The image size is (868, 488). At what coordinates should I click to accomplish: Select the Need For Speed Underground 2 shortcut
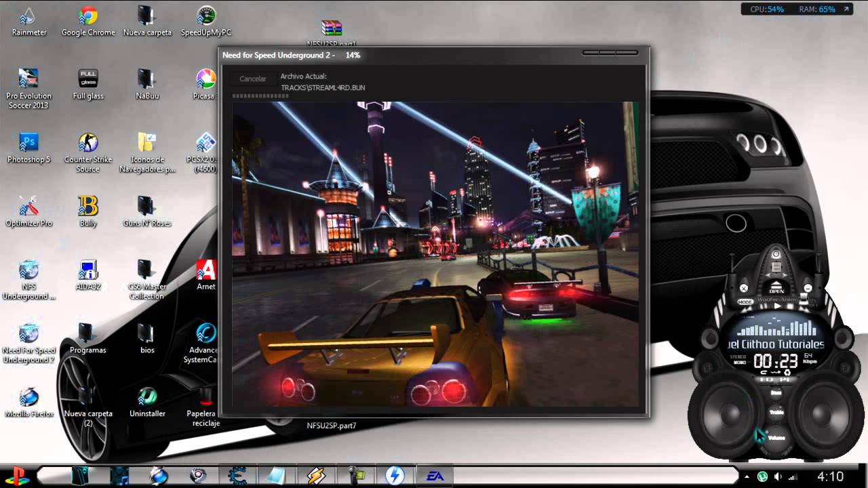[x=28, y=344]
